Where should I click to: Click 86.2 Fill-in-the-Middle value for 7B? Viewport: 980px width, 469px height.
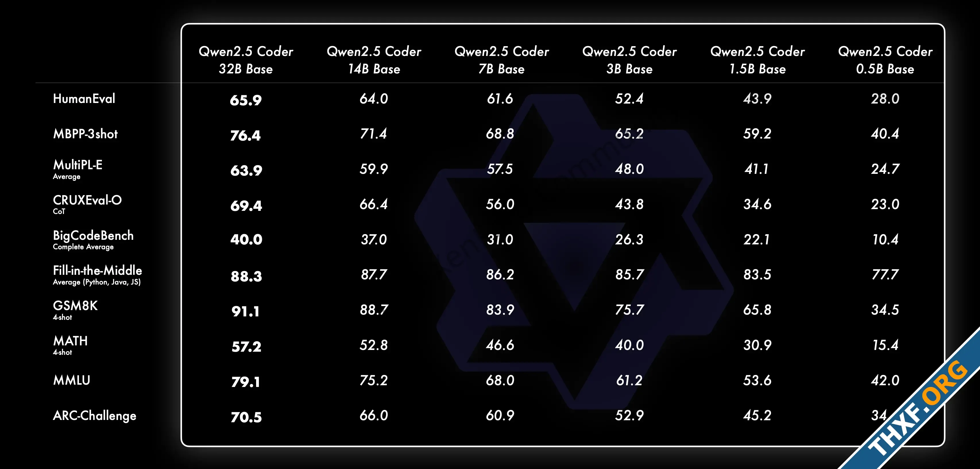coord(500,275)
